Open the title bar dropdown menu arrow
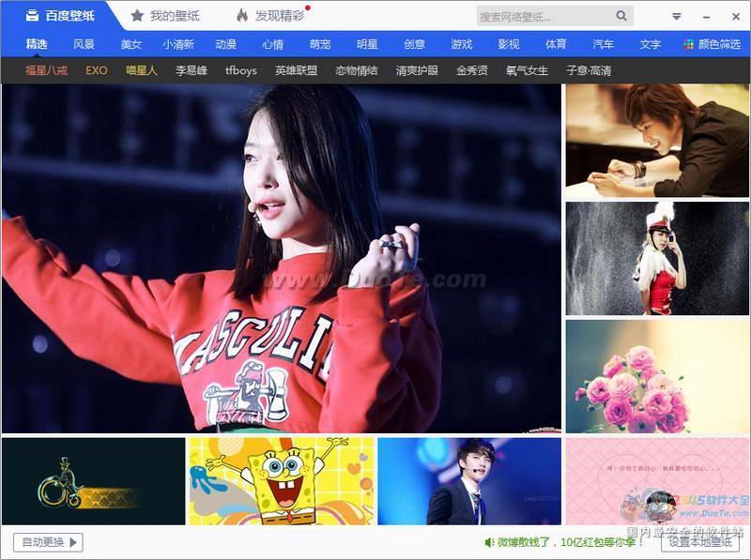The width and height of the screenshot is (751, 560). point(676,16)
